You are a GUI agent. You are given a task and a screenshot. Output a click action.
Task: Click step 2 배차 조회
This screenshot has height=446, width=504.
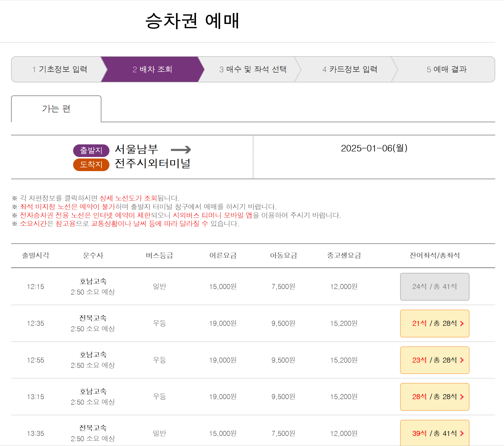[x=152, y=69]
